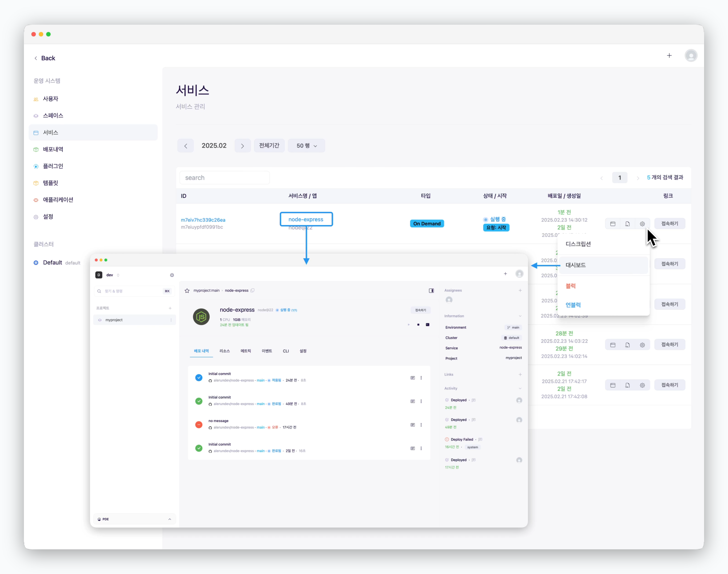Click the 요청: 시작 status badge
This screenshot has width=728, height=574.
(496, 227)
